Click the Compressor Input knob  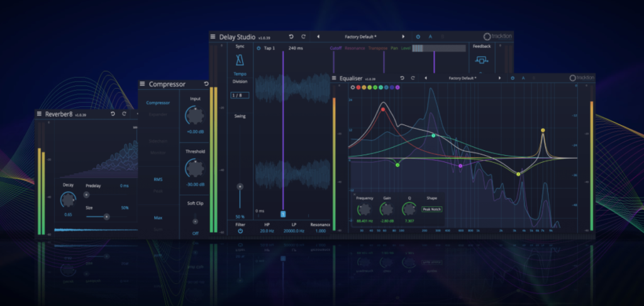195,116
